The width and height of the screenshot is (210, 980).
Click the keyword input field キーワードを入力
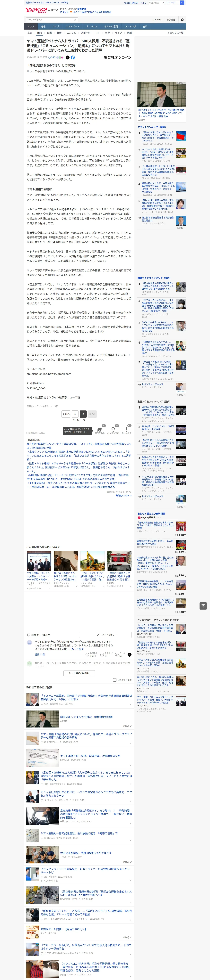49,19
